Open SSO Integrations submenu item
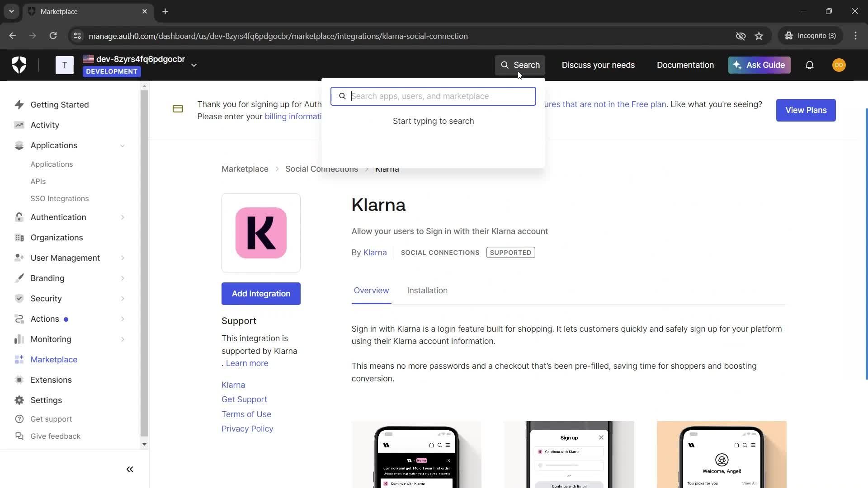868x488 pixels. tap(60, 199)
